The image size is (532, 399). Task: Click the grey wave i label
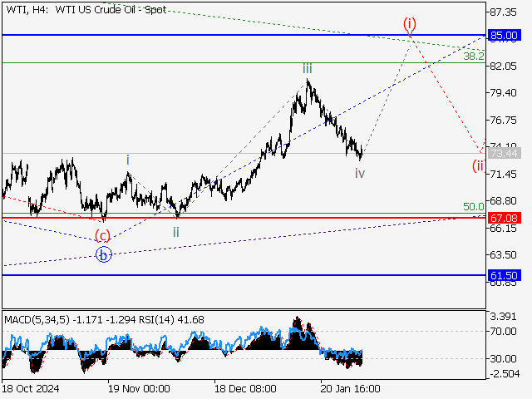127,159
